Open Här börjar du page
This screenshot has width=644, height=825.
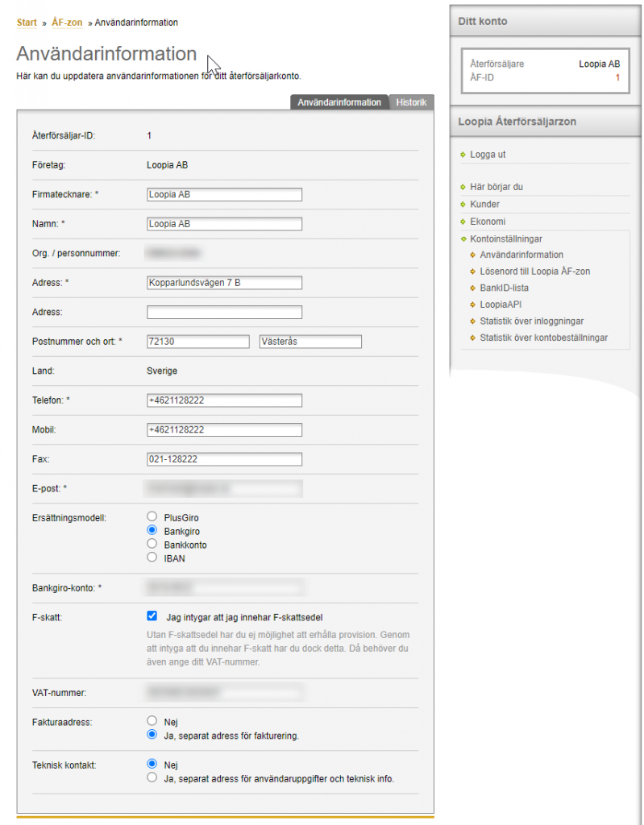coord(496,187)
